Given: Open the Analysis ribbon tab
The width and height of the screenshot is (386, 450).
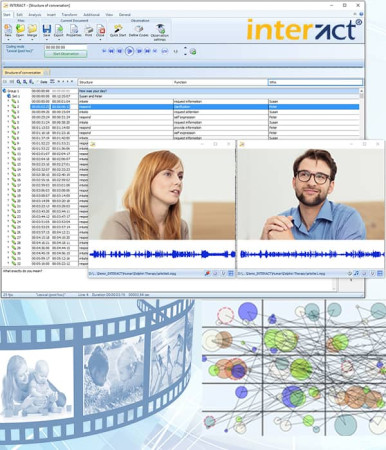Looking at the screenshot, I should pos(35,15).
